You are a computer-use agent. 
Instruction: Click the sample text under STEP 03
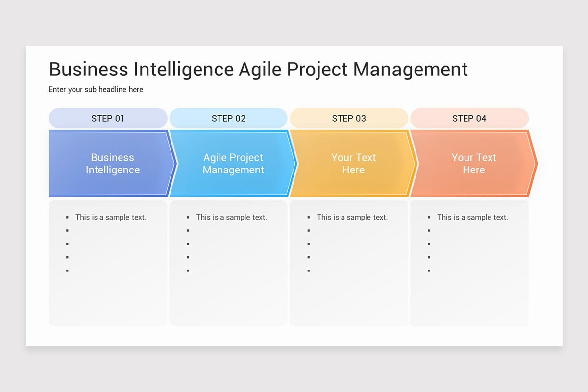click(x=352, y=217)
